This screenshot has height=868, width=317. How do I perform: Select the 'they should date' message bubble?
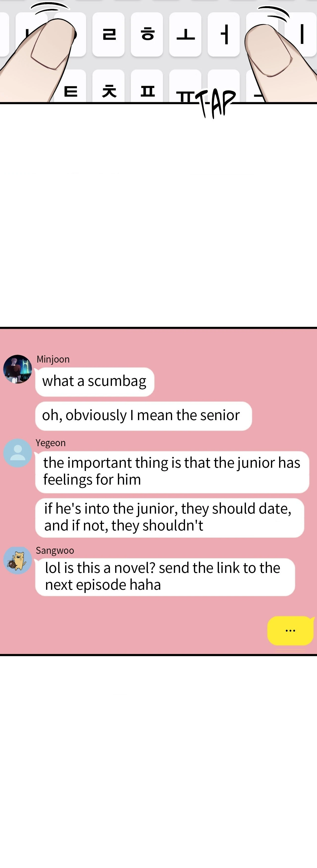click(x=170, y=518)
